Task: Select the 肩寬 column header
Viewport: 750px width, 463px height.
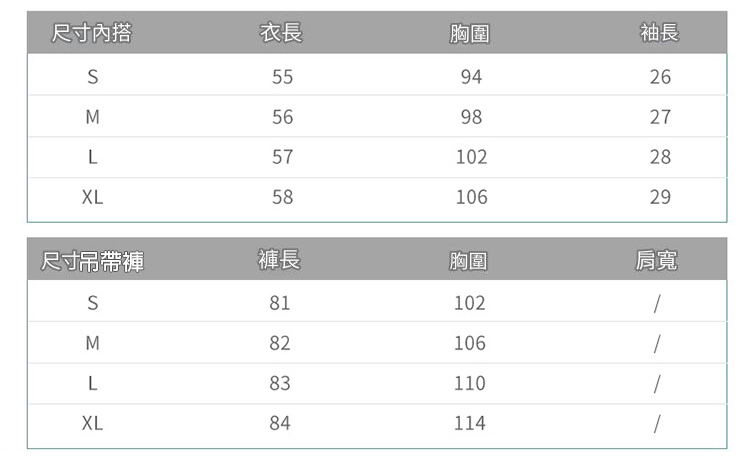Action: [x=656, y=261]
